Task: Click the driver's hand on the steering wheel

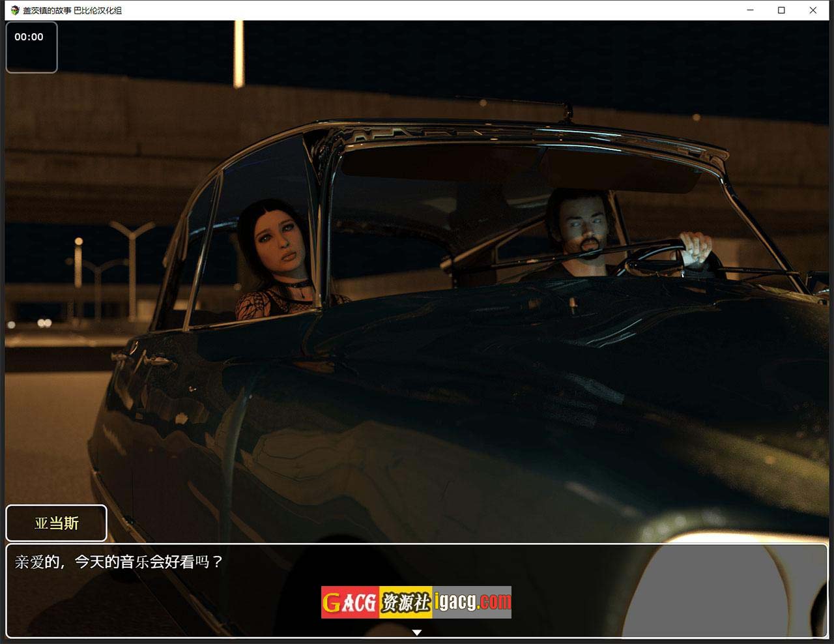Action: [x=695, y=247]
